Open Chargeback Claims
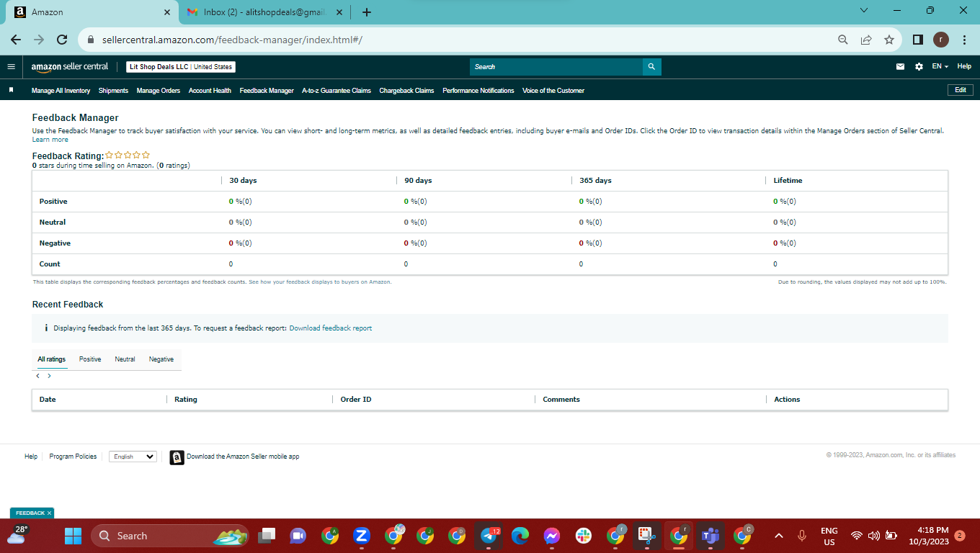 (406, 91)
